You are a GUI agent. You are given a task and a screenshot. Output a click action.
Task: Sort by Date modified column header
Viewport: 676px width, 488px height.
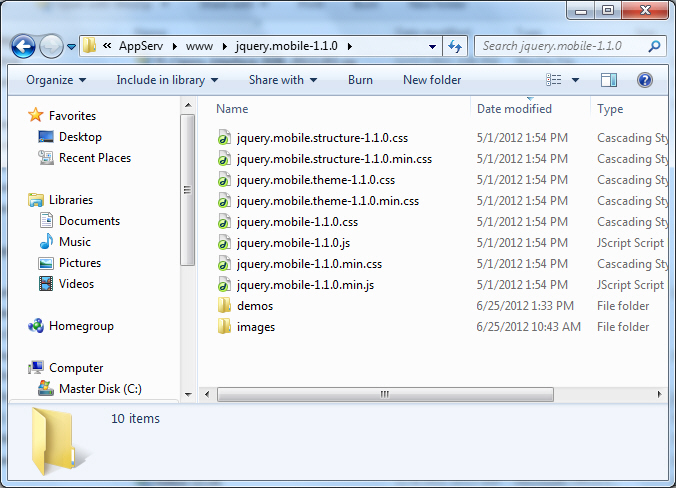tap(514, 109)
